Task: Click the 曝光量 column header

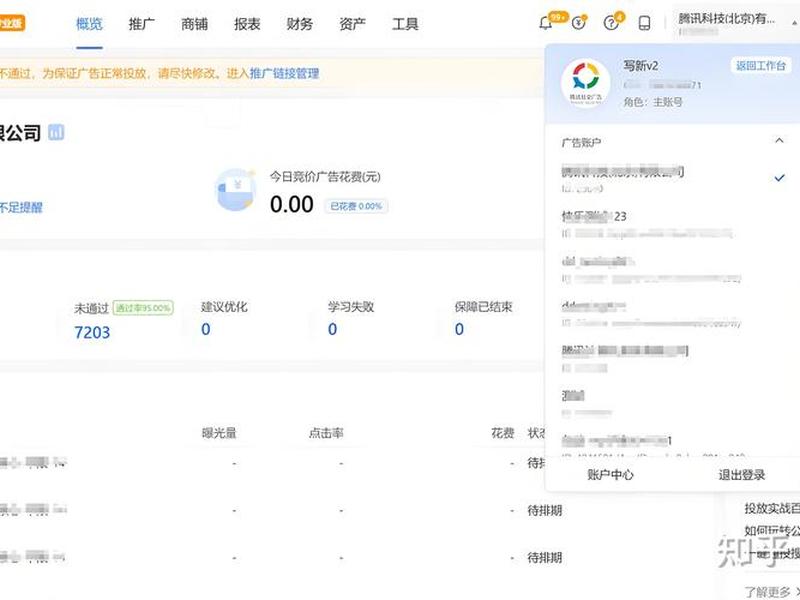Action: point(219,433)
